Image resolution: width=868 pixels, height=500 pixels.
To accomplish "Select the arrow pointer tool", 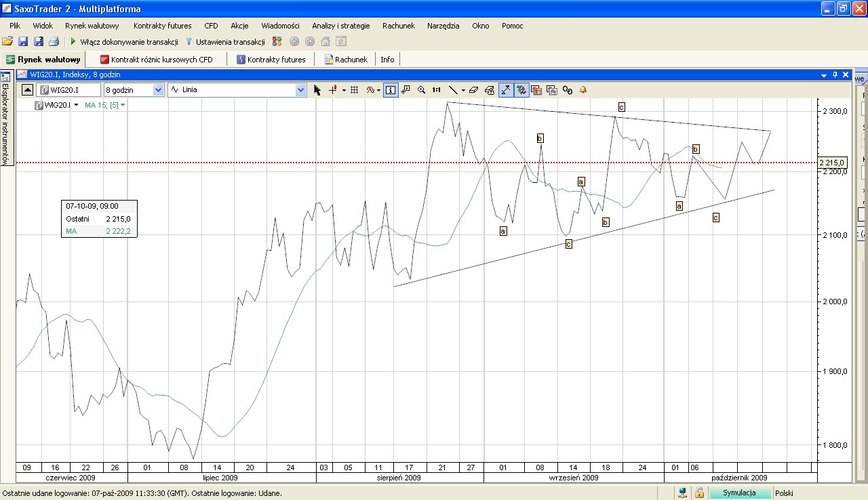I will pyautogui.click(x=317, y=90).
